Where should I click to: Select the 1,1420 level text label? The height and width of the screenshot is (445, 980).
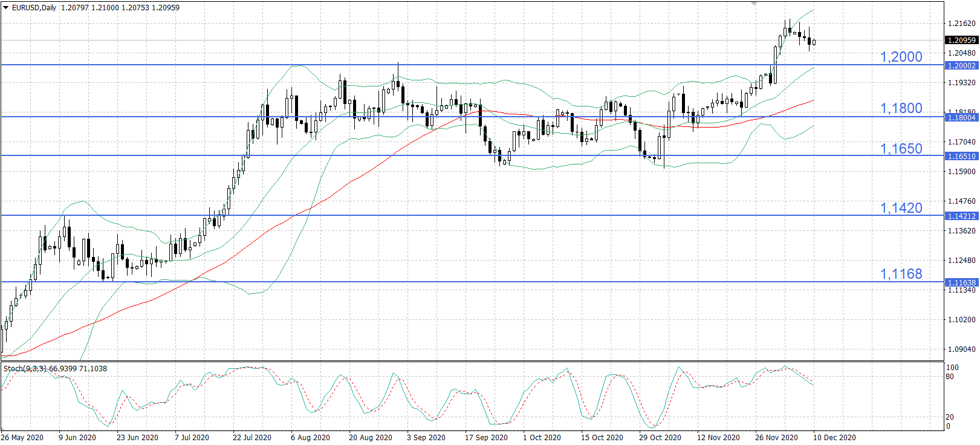pos(901,208)
